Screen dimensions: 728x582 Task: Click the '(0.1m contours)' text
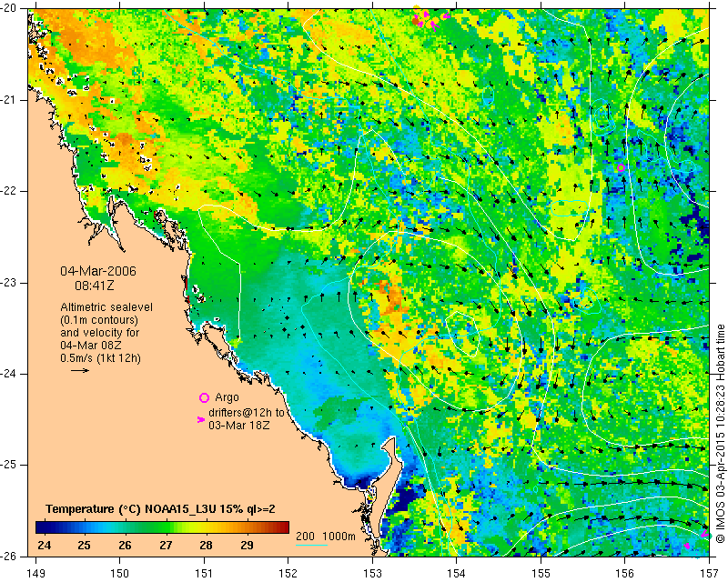coord(99,320)
